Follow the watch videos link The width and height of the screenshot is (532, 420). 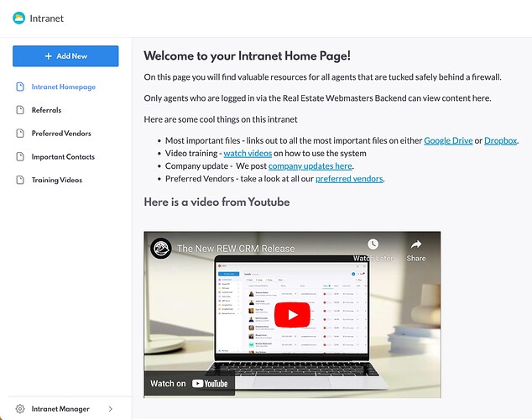[248, 154]
